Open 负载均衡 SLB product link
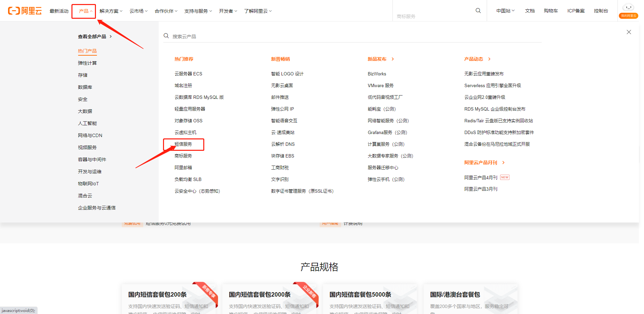Screen dimensions: 644x314 [x=188, y=179]
